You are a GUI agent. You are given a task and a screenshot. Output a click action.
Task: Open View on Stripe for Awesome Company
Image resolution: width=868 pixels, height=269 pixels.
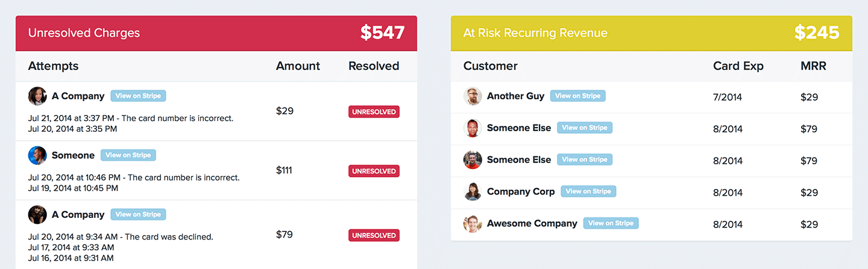click(x=611, y=223)
